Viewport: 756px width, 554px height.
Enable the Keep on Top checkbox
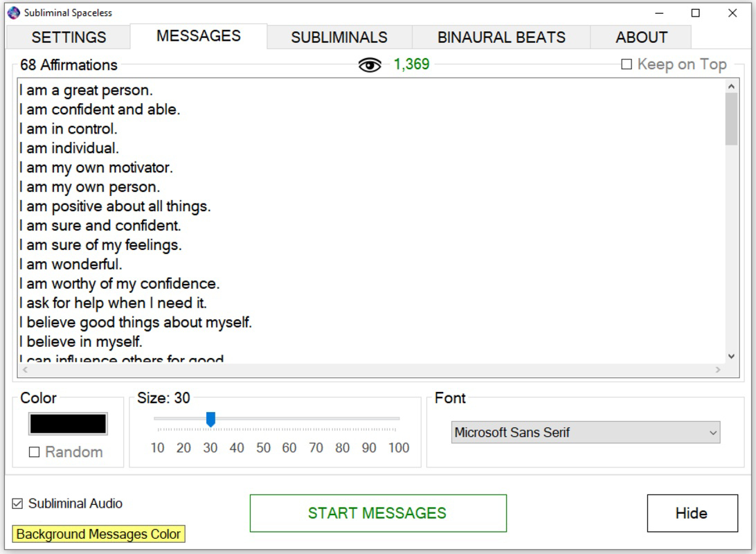[x=627, y=64]
